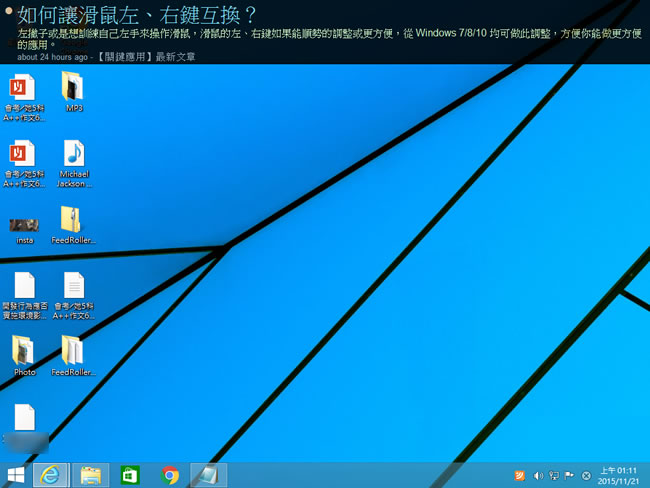Open the network tray icon
650x488 pixels.
(553, 475)
